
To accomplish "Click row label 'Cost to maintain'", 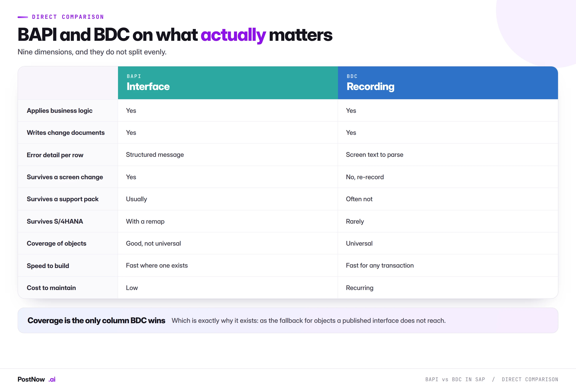I will [51, 288].
